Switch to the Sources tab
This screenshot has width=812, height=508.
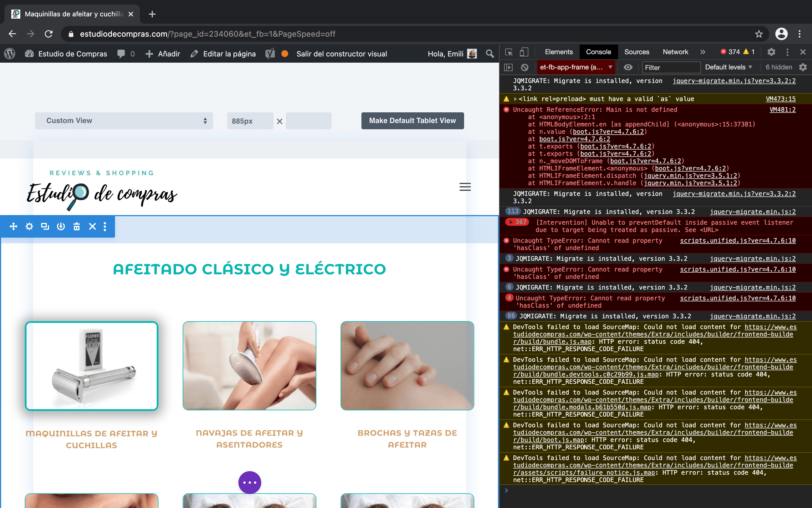[x=637, y=52]
